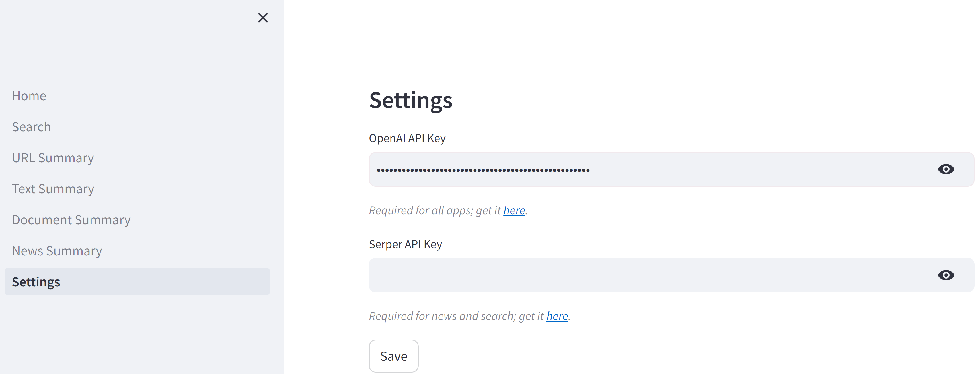Switch to Document Summary
The height and width of the screenshot is (374, 980).
click(x=71, y=220)
